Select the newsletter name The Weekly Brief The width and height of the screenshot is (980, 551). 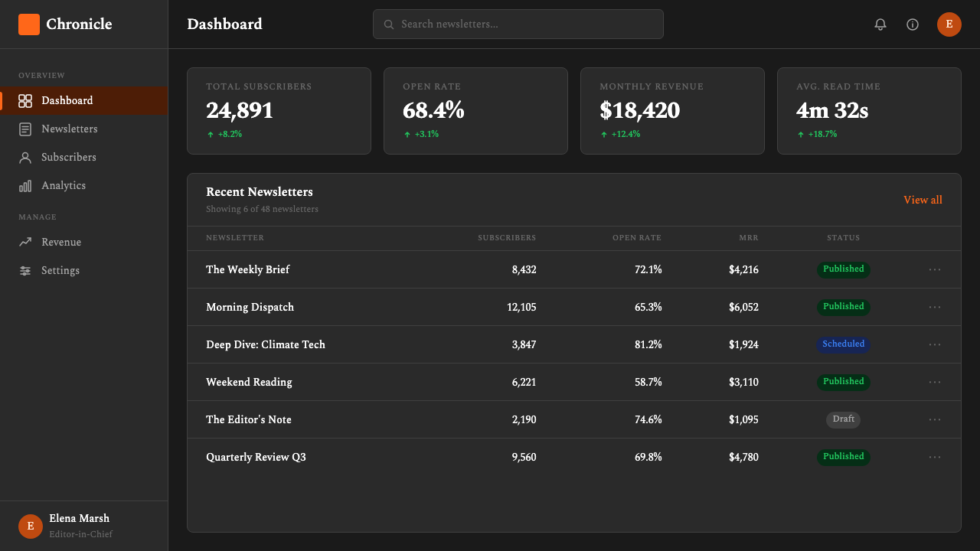coord(247,269)
